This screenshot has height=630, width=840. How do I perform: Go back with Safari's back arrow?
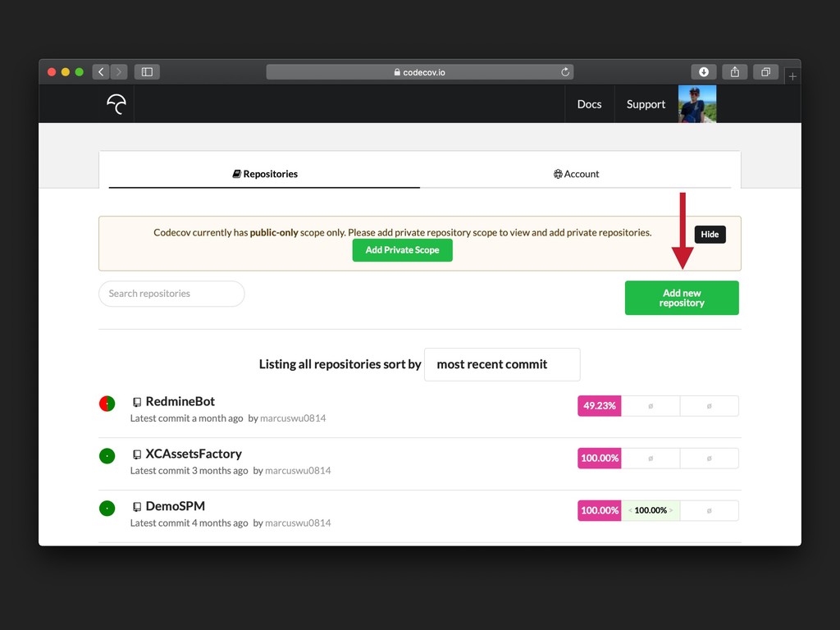(101, 72)
